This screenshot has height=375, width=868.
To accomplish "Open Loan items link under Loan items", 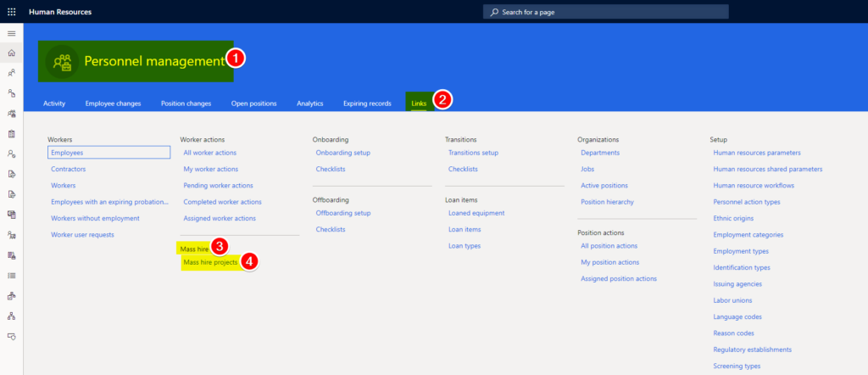I will (x=465, y=229).
